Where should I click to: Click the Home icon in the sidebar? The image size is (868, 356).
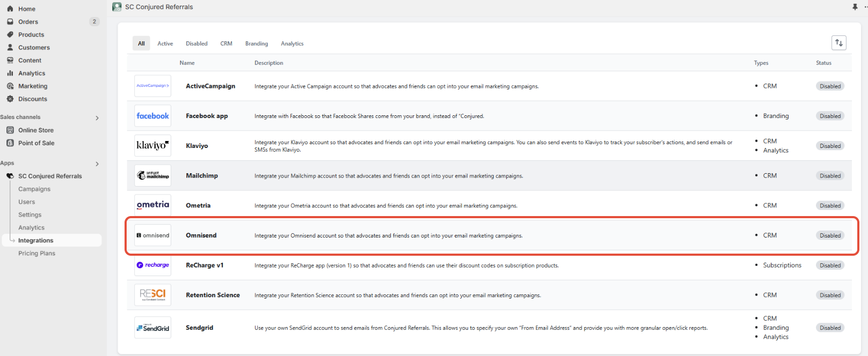point(10,9)
